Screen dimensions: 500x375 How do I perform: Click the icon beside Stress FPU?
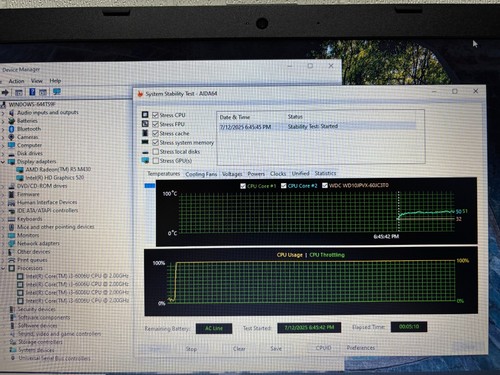pyautogui.click(x=145, y=124)
